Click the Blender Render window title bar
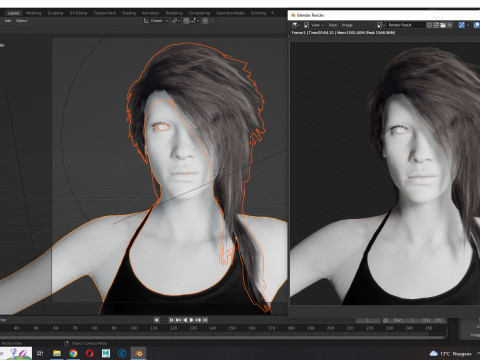480x360 pixels. 384,15
